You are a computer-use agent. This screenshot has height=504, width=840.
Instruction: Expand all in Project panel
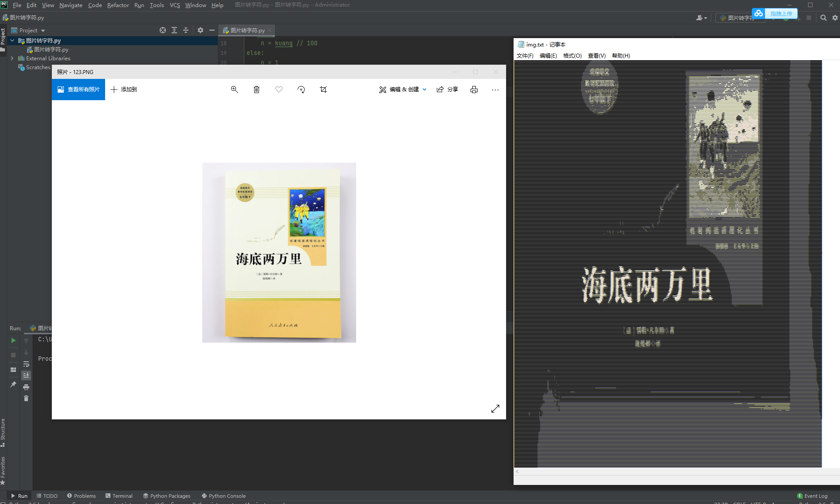(x=174, y=30)
